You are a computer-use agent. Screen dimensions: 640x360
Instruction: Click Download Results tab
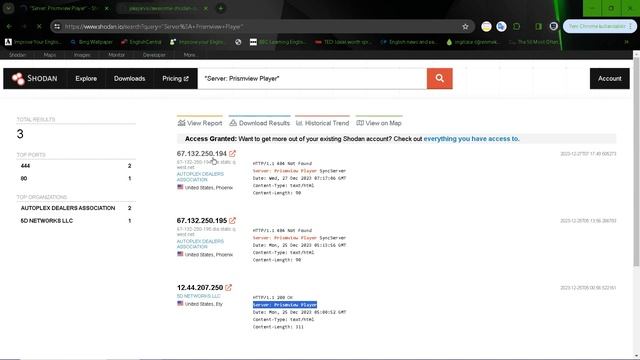coord(260,123)
